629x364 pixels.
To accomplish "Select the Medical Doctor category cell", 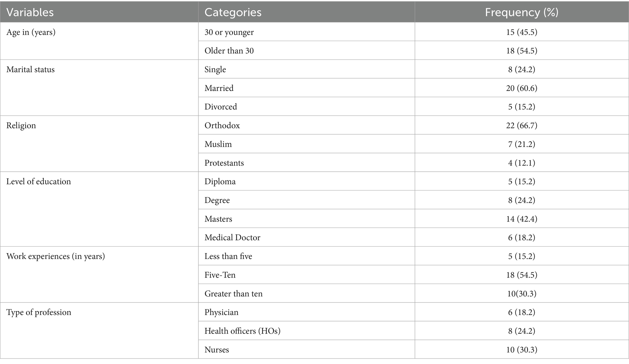I will (x=306, y=237).
